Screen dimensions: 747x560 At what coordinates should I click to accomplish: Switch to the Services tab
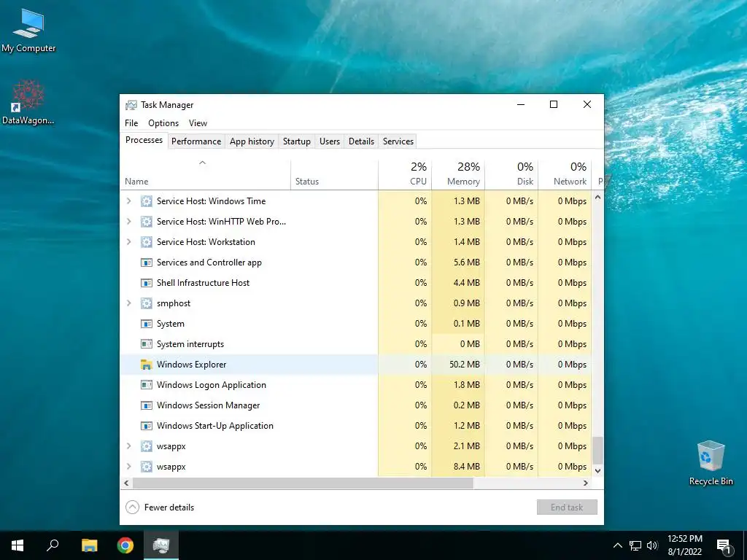[x=398, y=141]
